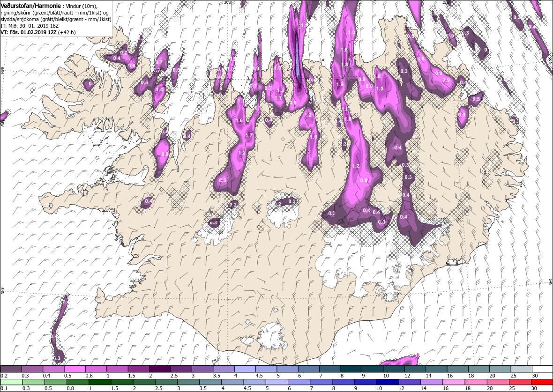Pick pale green bottom-row swatch starting at 0.1
553x392 pixels.
[x=11, y=382]
